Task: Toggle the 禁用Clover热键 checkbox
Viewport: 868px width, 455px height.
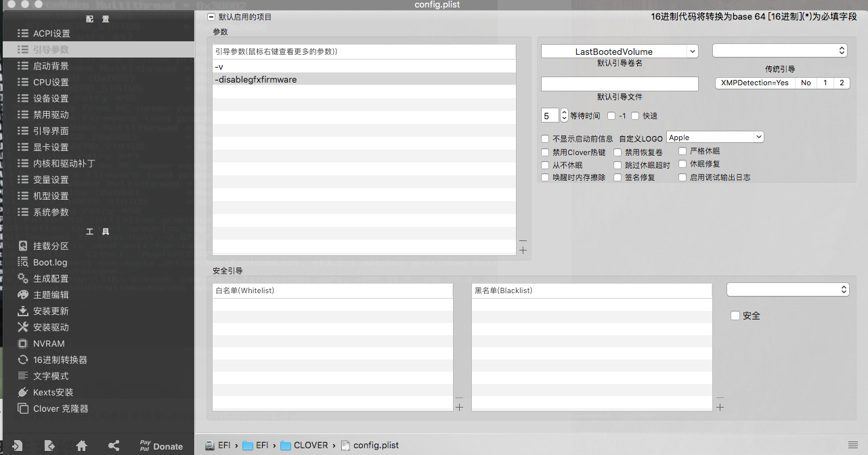Action: click(x=546, y=152)
